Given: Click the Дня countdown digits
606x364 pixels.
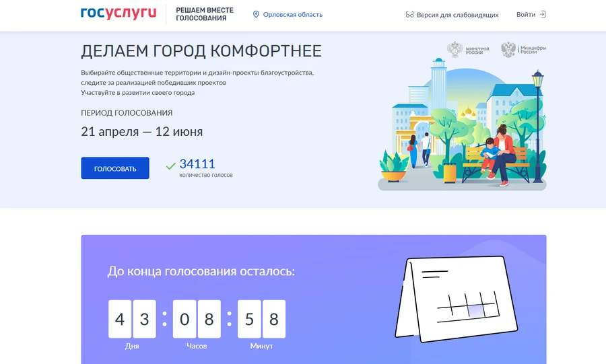Looking at the screenshot, I should pyautogui.click(x=132, y=319).
